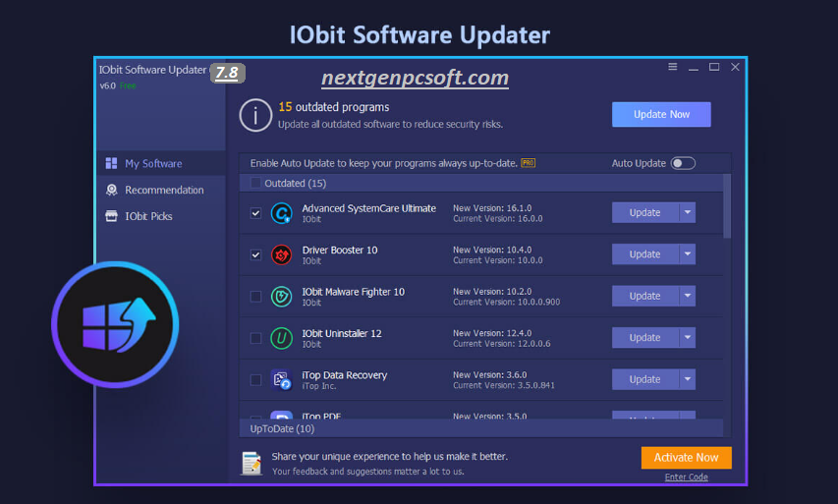
Task: Check the iTop Data Recovery checkbox
Action: pyautogui.click(x=255, y=379)
